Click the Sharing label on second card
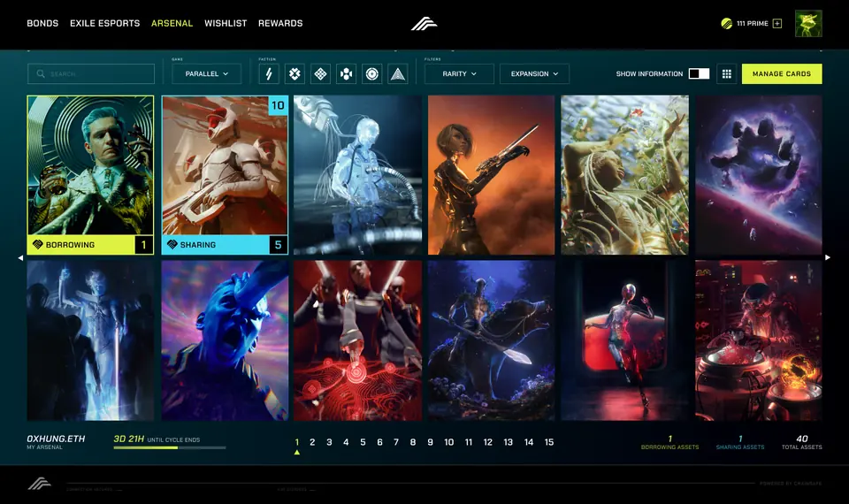 click(197, 245)
